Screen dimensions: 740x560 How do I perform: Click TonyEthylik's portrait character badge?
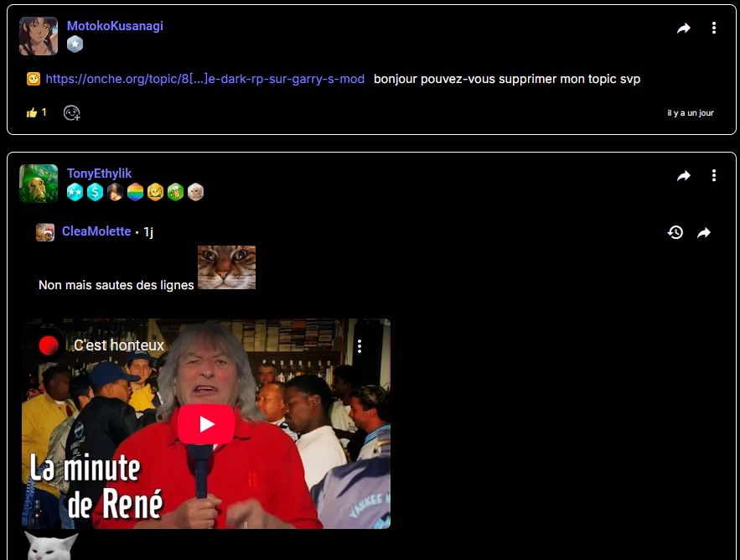(115, 192)
